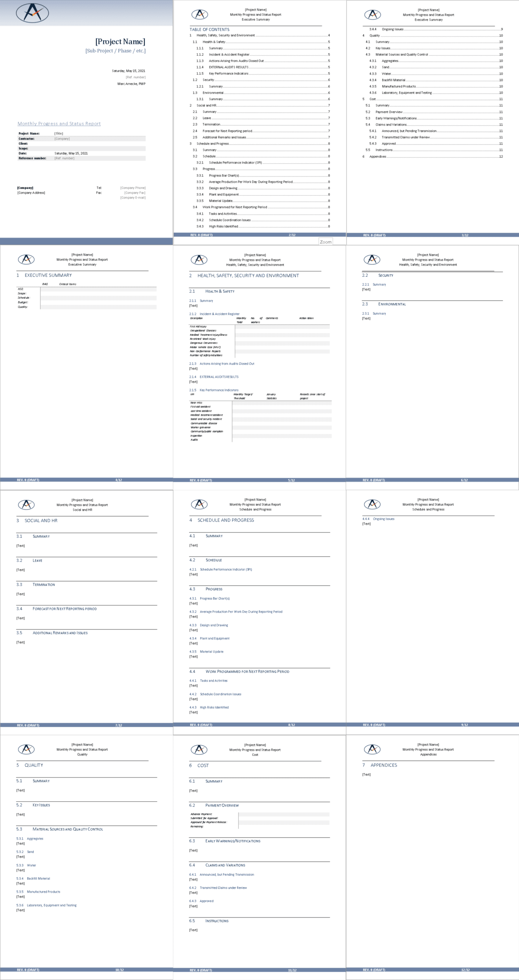Select the [Sub-Project / Phase / etc.] subtitle

(115, 51)
